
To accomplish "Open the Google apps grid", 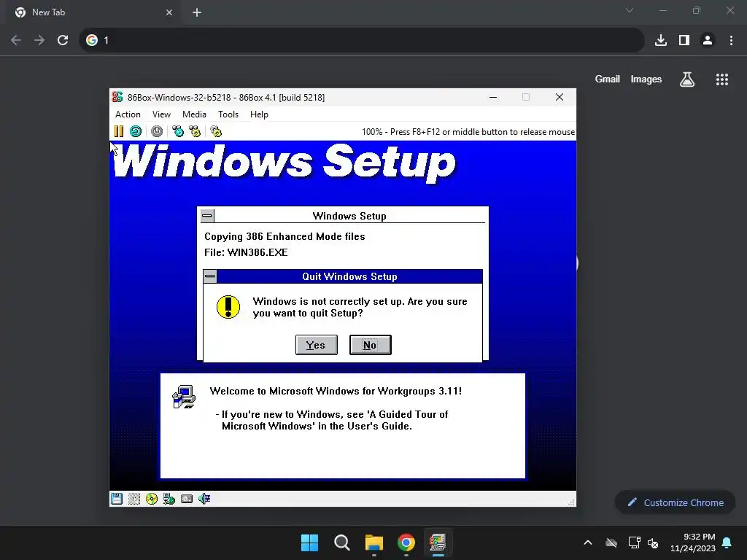I will (722, 79).
